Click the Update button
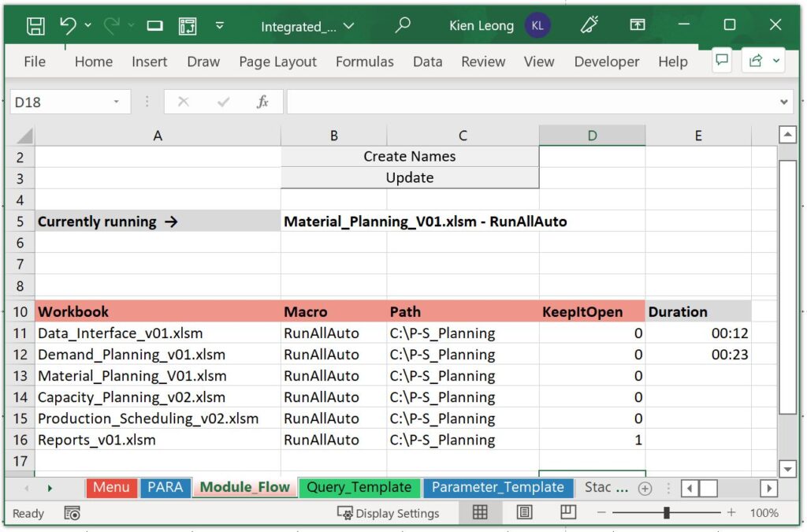This screenshot has width=807, height=532. 410,177
